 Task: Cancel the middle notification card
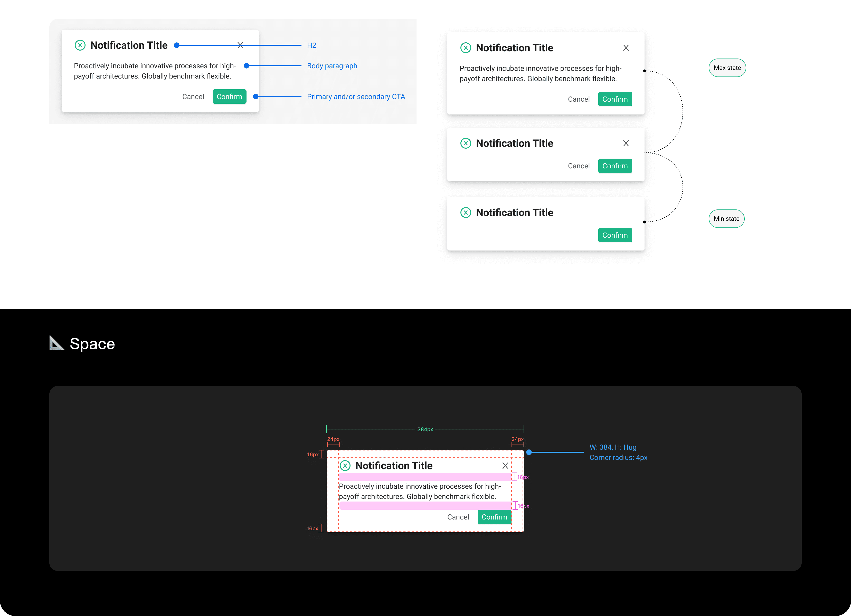pos(579,166)
